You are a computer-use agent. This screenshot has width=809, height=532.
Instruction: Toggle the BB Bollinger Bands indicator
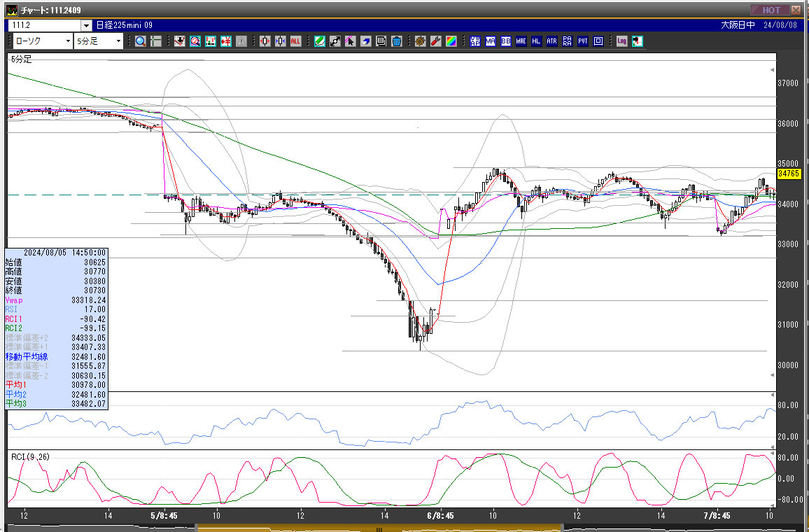coord(506,41)
